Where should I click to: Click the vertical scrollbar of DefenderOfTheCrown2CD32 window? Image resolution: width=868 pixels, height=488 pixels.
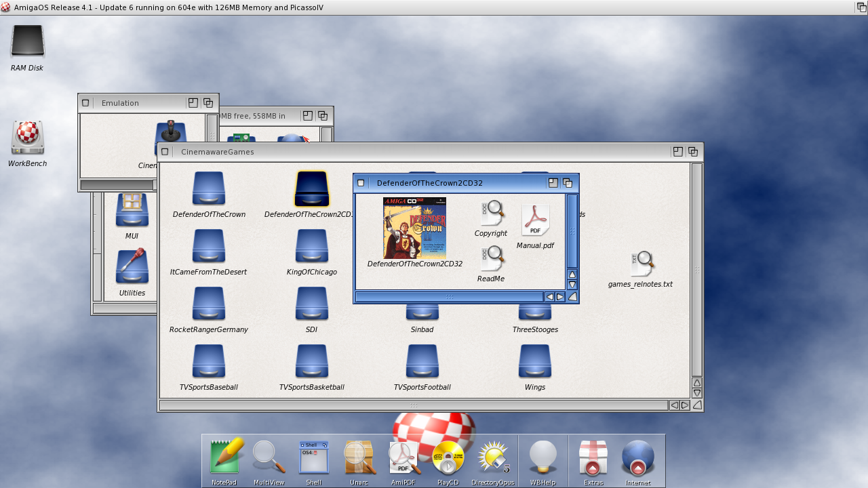pyautogui.click(x=572, y=232)
